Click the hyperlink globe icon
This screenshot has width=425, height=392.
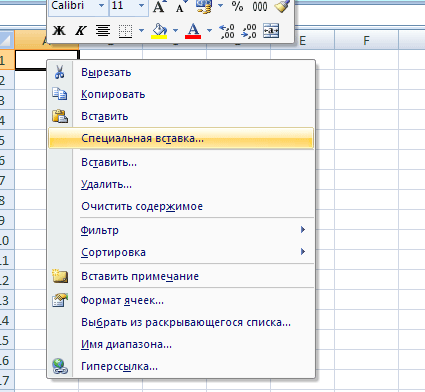[60, 366]
